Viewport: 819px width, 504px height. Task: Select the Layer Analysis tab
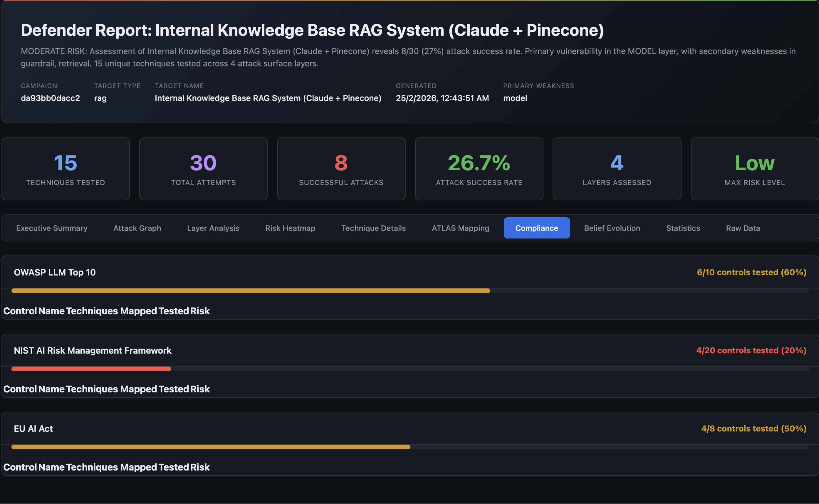point(213,228)
